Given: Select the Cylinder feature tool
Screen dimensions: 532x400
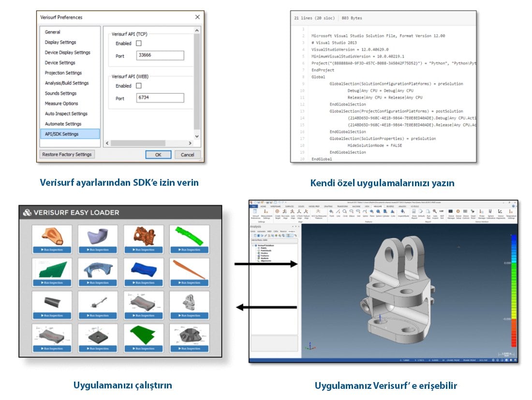Looking at the screenshot, I should (385, 213).
